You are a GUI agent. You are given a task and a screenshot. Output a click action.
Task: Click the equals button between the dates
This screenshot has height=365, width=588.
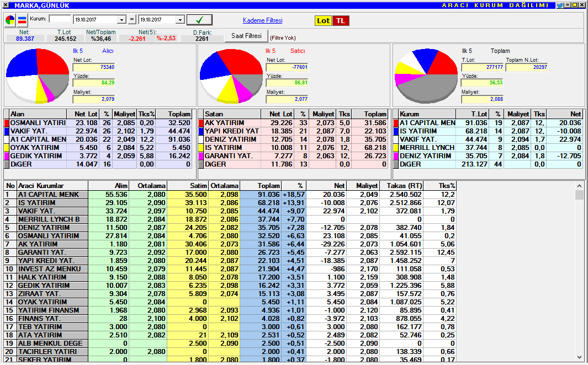pyautogui.click(x=132, y=20)
